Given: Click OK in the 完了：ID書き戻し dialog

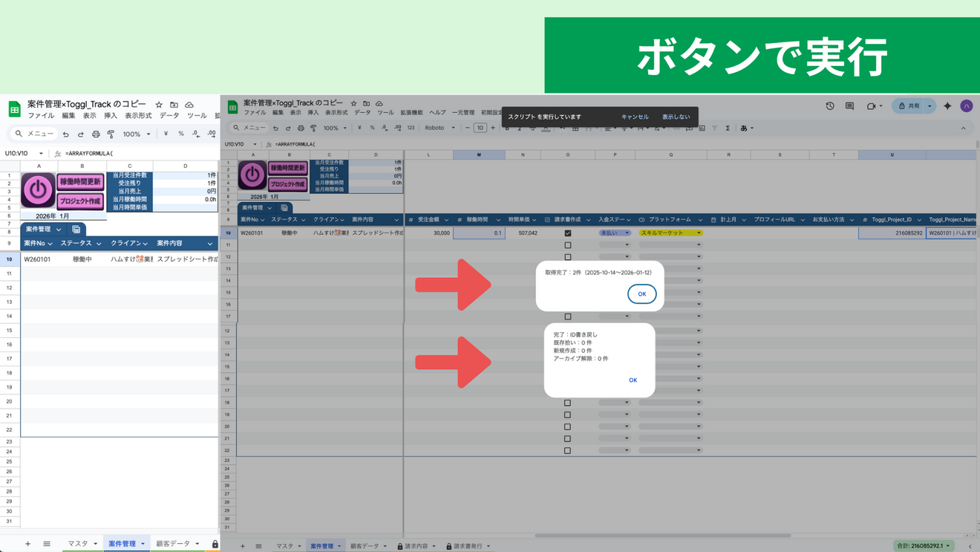Looking at the screenshot, I should (x=633, y=380).
